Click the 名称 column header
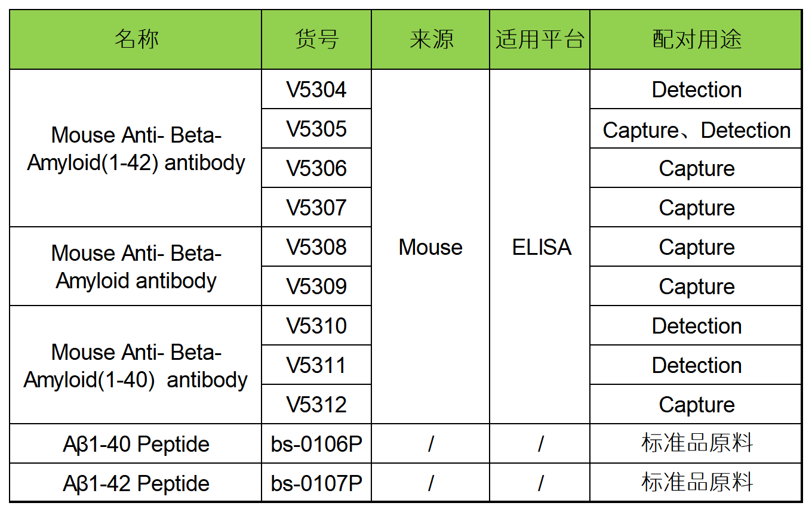 pyautogui.click(x=136, y=40)
